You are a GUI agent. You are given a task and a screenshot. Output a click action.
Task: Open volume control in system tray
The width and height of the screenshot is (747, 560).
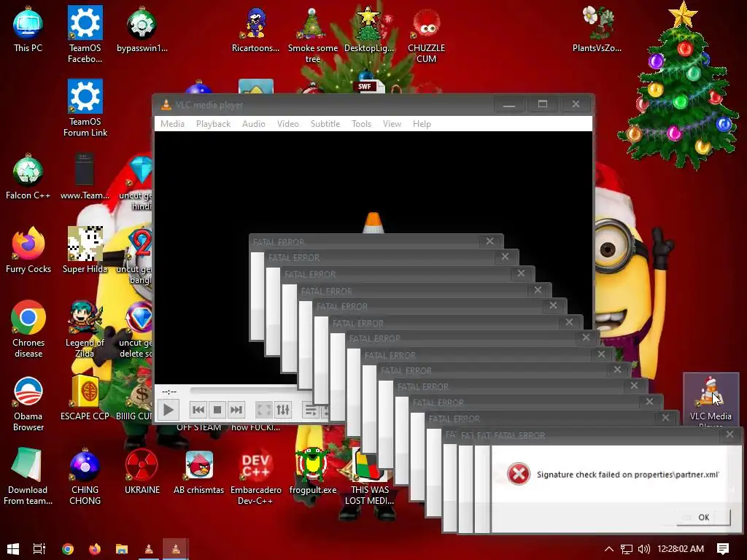(x=643, y=548)
